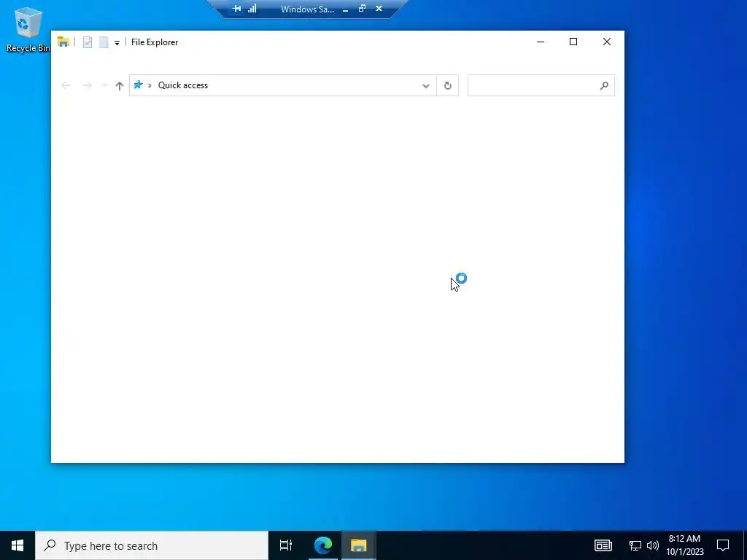The width and height of the screenshot is (747, 560).
Task: Restore down the remote session window
Action: (362, 9)
